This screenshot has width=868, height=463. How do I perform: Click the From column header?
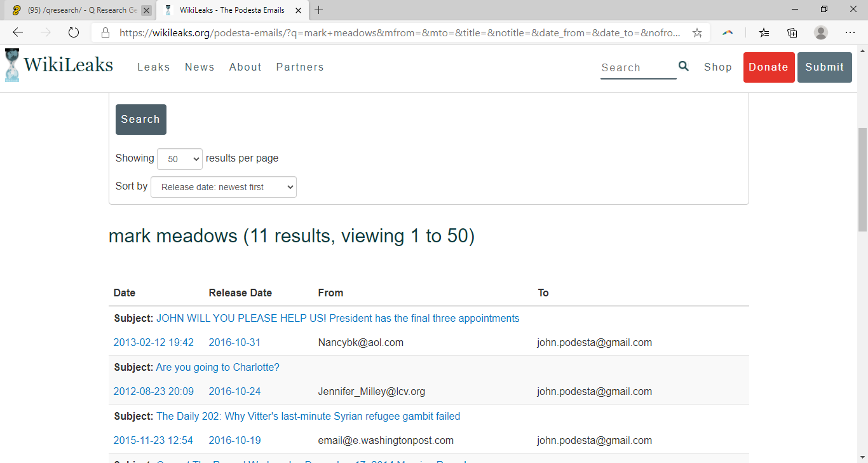[x=330, y=293]
